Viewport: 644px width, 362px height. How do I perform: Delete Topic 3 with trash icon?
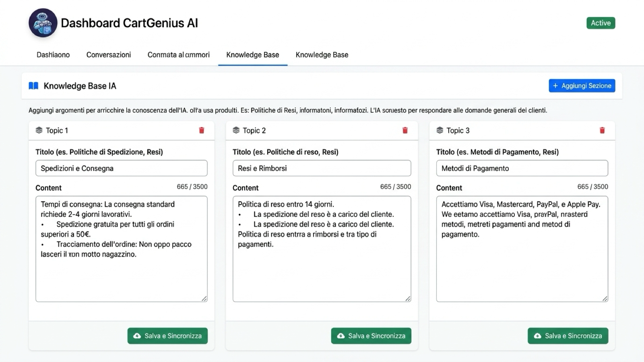point(602,130)
